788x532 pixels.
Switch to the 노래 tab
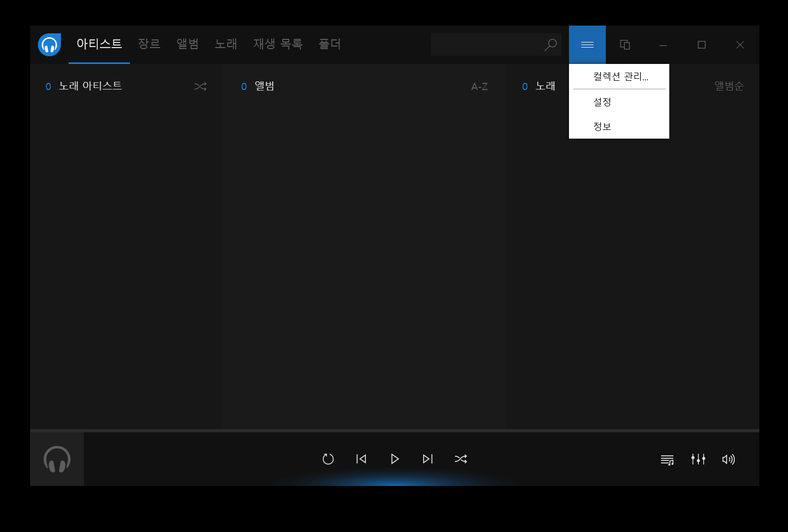(x=226, y=44)
